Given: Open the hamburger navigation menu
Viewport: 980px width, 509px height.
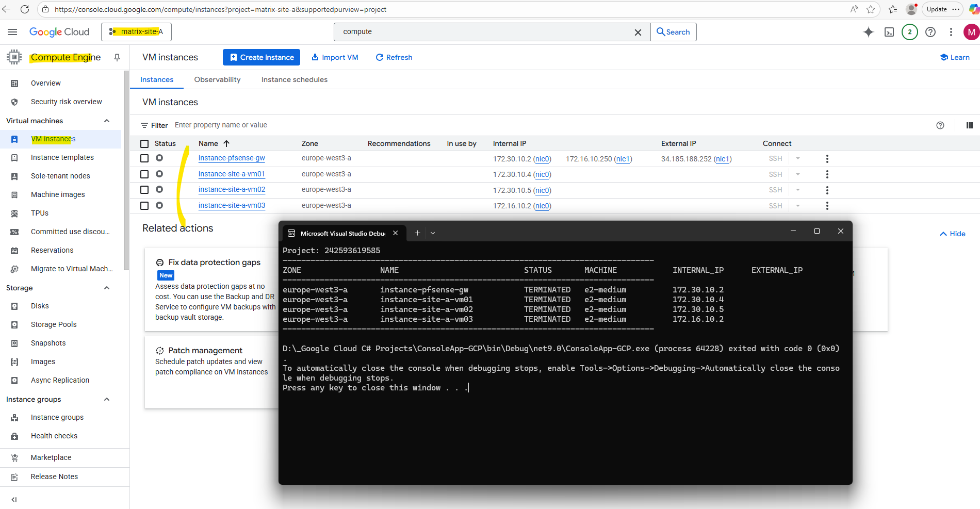Looking at the screenshot, I should 12,32.
